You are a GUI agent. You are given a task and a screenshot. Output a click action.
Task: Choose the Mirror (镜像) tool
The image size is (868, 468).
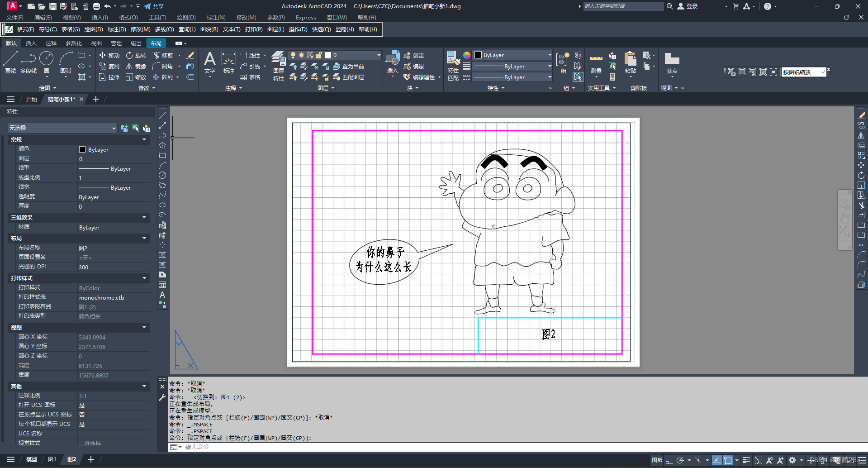point(136,66)
